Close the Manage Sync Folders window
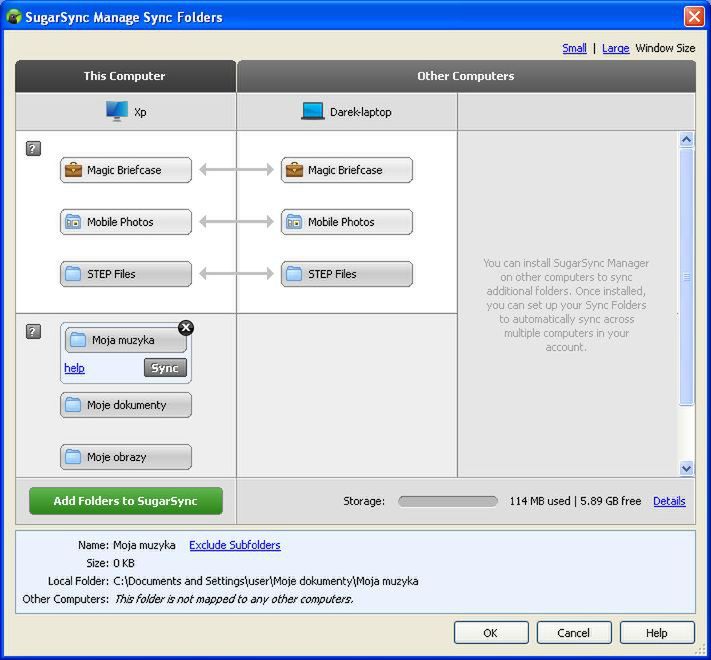This screenshot has height=660, width=711. (x=694, y=17)
